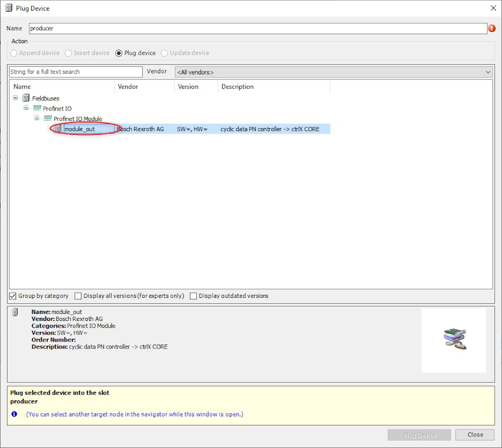Click the Plug Device button
The height and width of the screenshot is (448, 502).
click(420, 434)
